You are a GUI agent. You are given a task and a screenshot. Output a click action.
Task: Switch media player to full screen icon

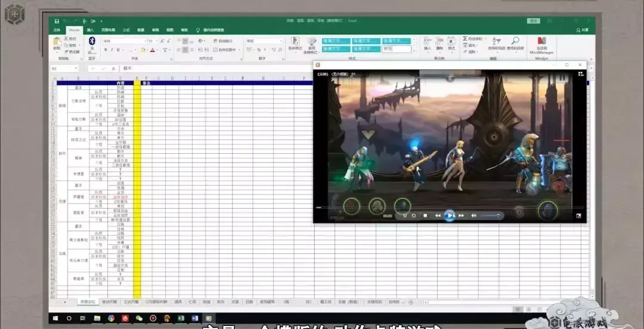[578, 216]
